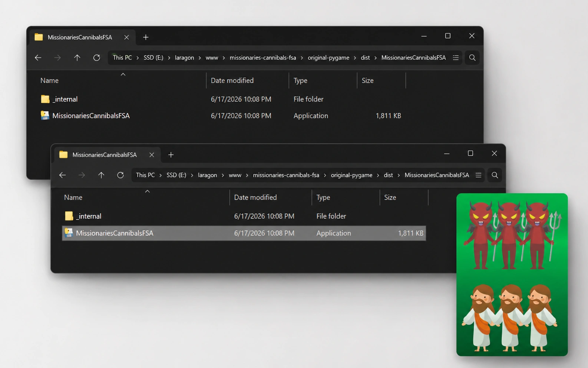Sort by Type column in front window
The height and width of the screenshot is (368, 588).
point(323,197)
